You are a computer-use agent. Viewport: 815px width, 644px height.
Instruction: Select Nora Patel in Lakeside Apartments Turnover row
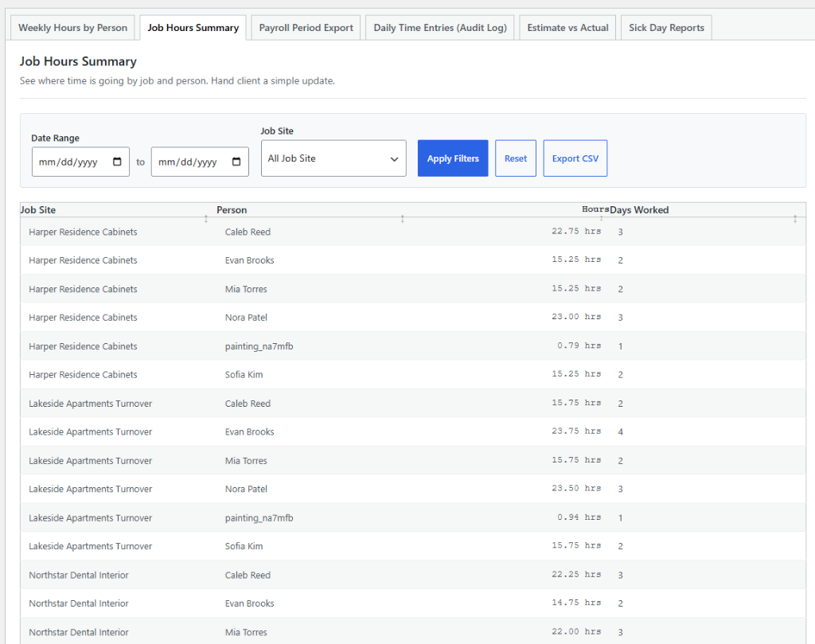coord(246,489)
